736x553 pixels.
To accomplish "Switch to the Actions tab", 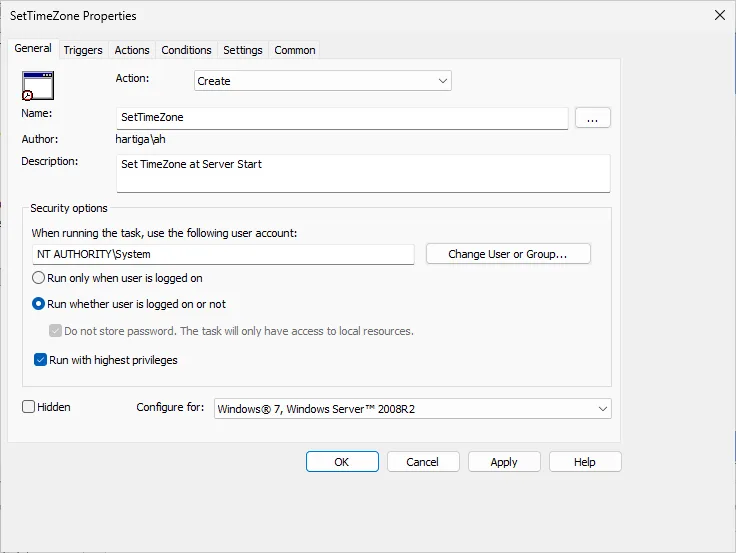I will point(132,50).
